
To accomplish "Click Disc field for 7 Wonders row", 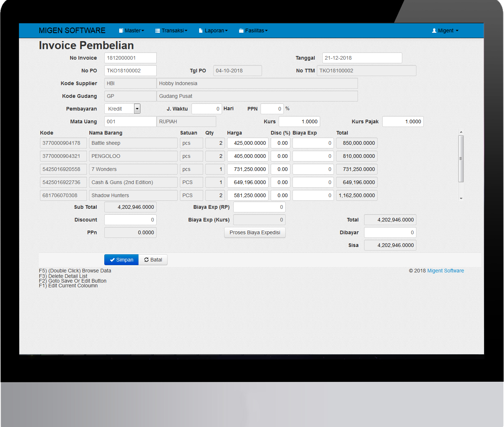I will (x=281, y=169).
